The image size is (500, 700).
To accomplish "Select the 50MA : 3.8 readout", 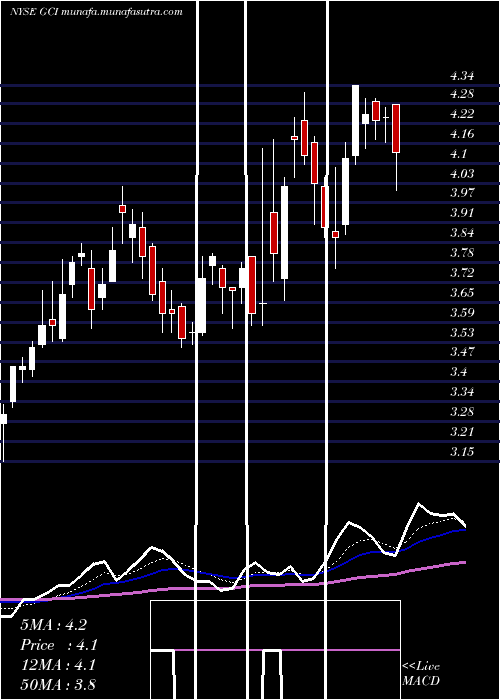I will [58, 685].
